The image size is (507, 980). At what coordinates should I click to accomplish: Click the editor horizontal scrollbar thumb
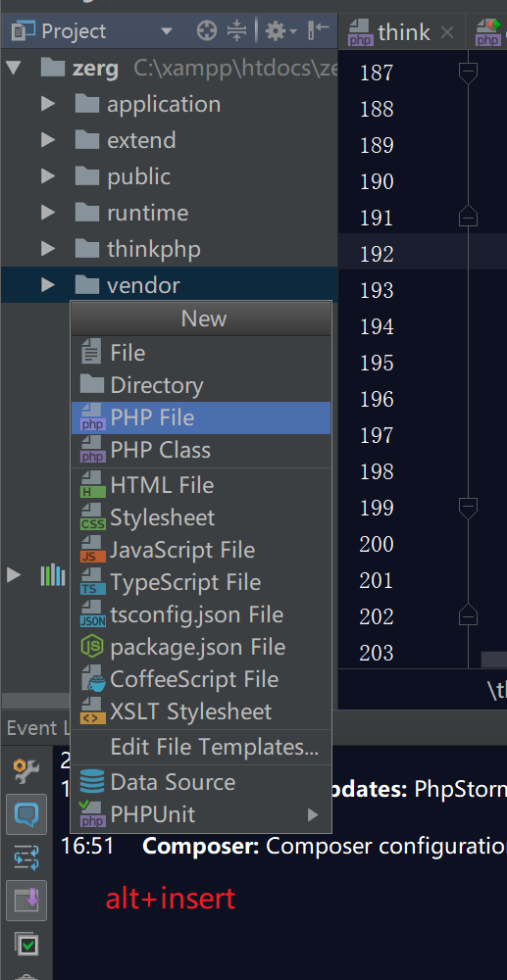click(x=494, y=660)
